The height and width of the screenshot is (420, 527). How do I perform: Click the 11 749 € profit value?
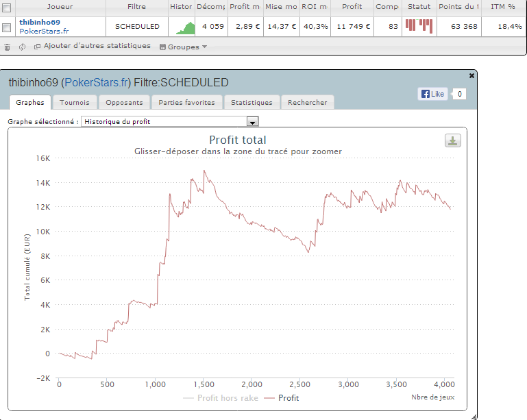tap(353, 27)
